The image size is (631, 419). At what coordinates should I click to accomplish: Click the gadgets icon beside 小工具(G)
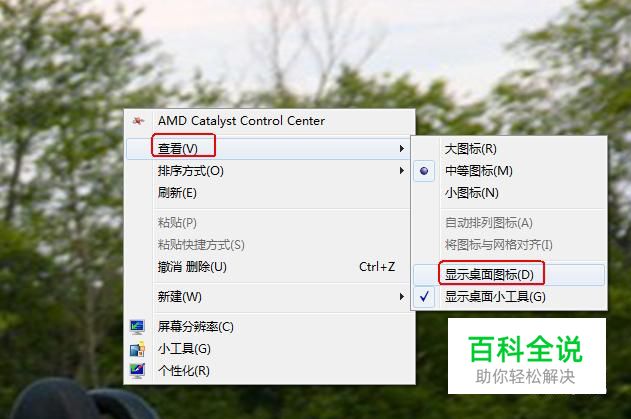[137, 349]
